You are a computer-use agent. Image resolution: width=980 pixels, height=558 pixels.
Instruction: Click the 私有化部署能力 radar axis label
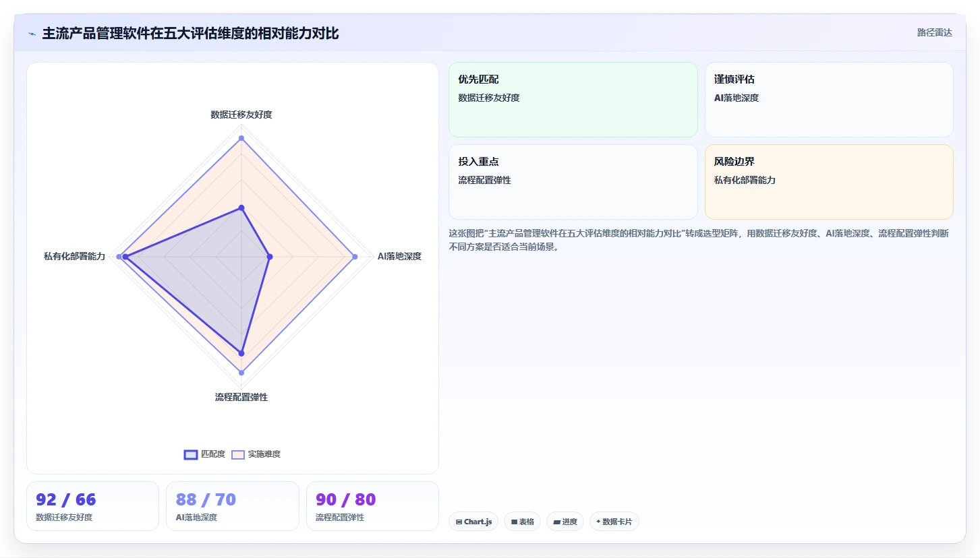pyautogui.click(x=74, y=256)
